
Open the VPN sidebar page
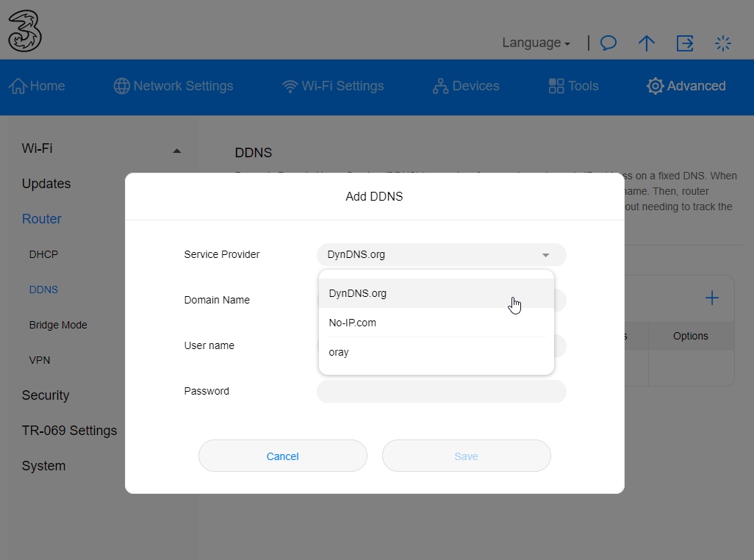(x=40, y=360)
